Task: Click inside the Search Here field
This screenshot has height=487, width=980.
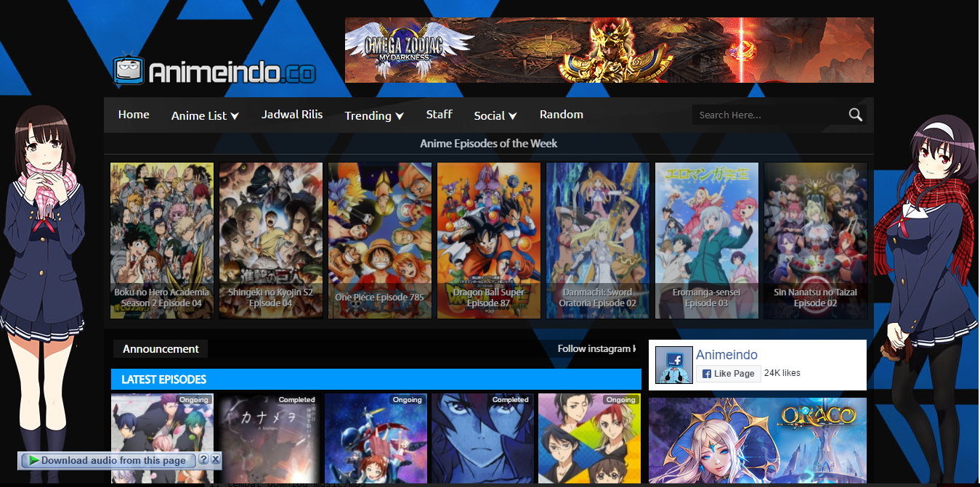Action: 763,115
